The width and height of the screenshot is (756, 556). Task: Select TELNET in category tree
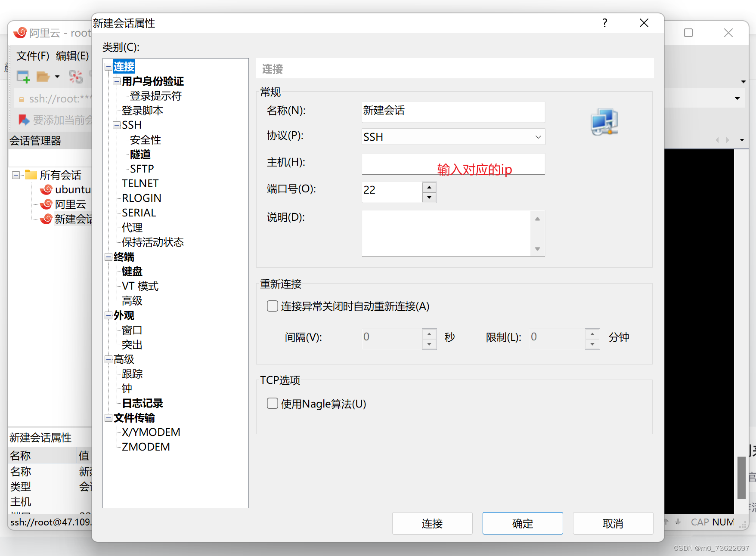pos(140,183)
